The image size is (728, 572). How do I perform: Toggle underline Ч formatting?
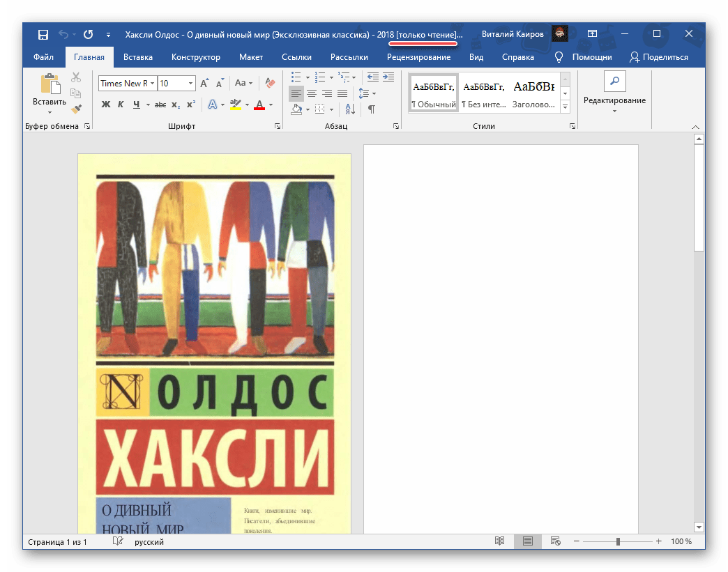136,105
